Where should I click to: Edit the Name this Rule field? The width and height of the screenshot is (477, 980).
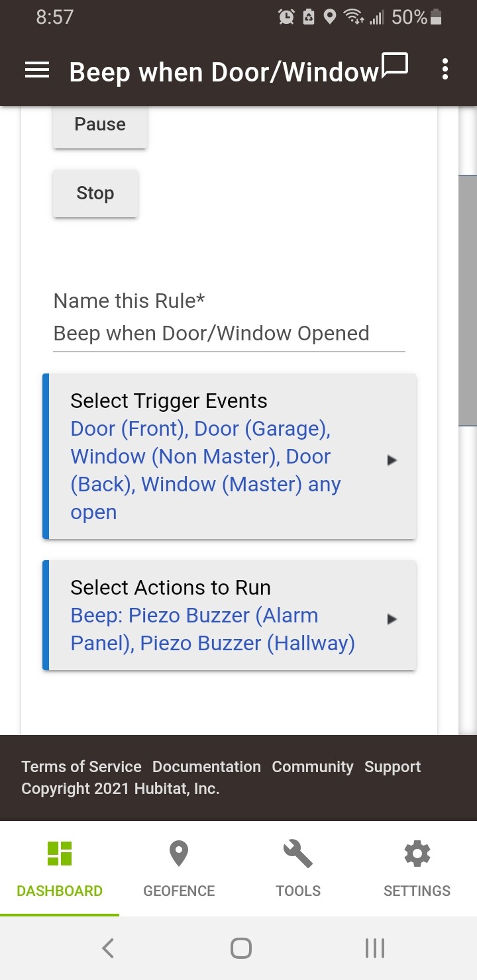coord(229,334)
